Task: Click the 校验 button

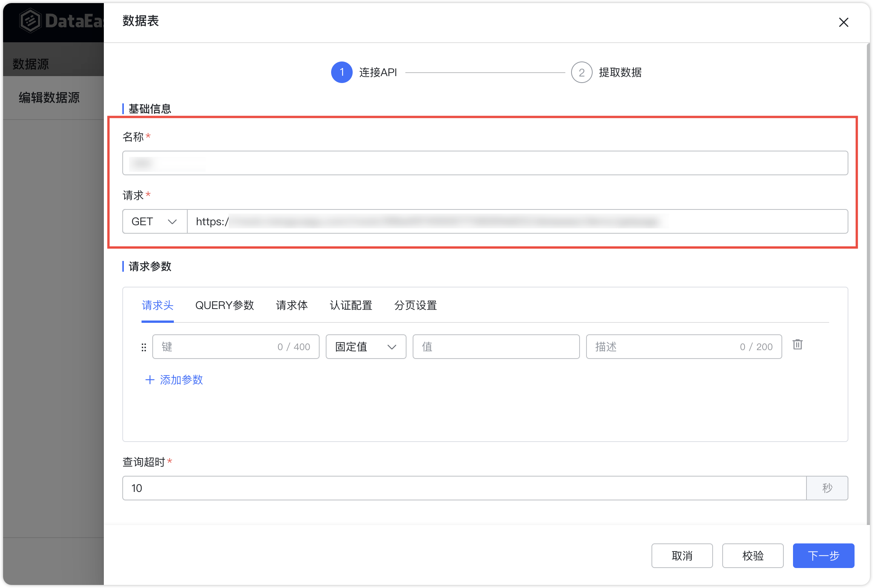Action: [x=753, y=555]
